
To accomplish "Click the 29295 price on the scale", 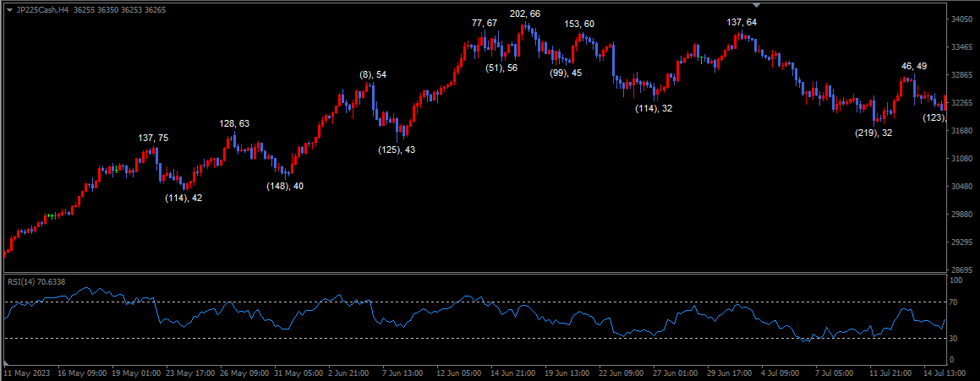I will click(963, 242).
